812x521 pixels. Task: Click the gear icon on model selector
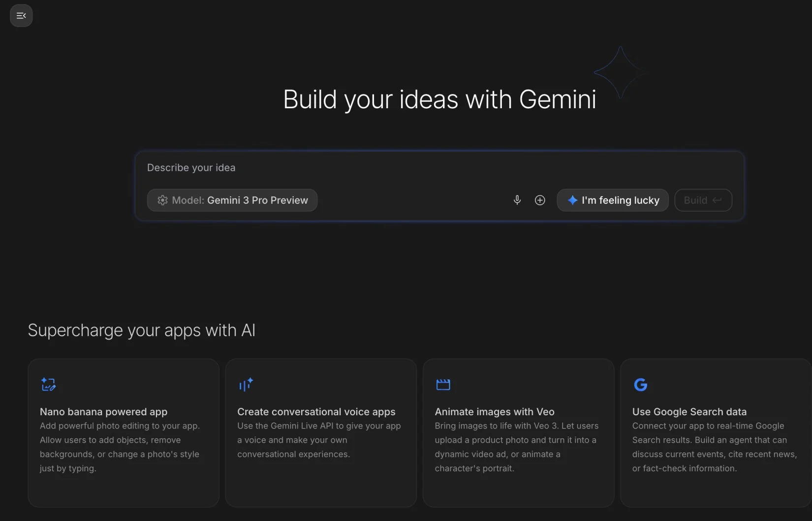[x=162, y=200]
